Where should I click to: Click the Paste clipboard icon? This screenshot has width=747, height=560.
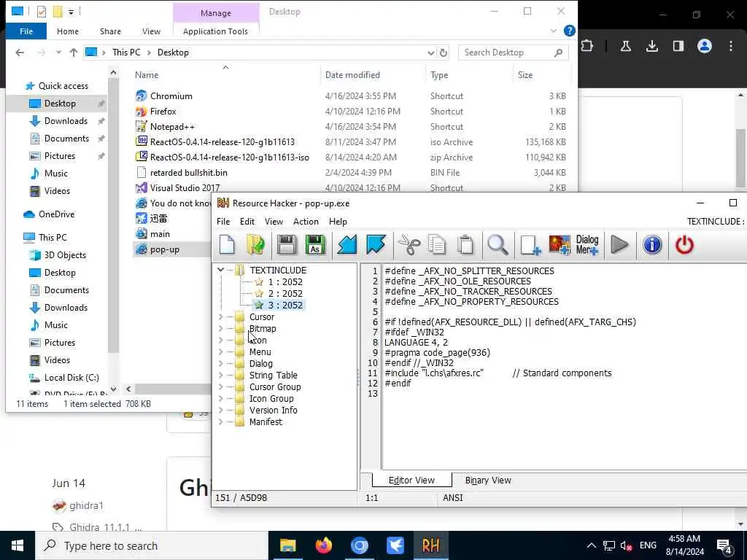pyautogui.click(x=465, y=245)
